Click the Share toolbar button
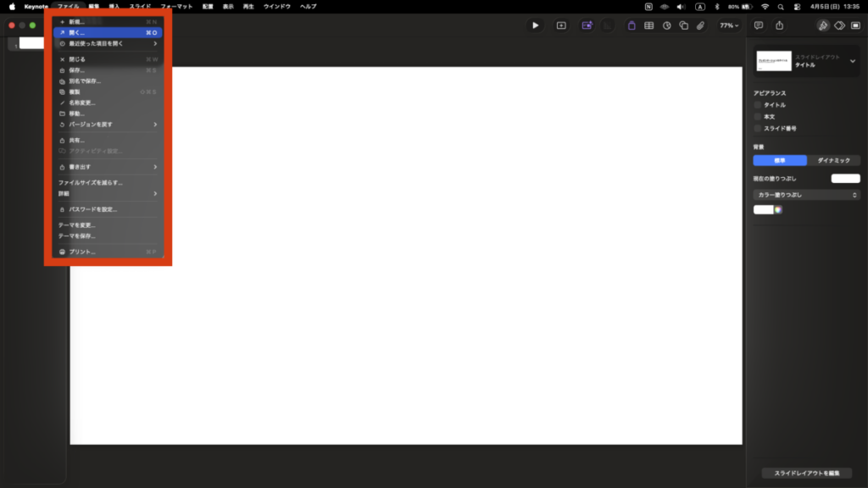This screenshot has height=488, width=868. click(780, 25)
